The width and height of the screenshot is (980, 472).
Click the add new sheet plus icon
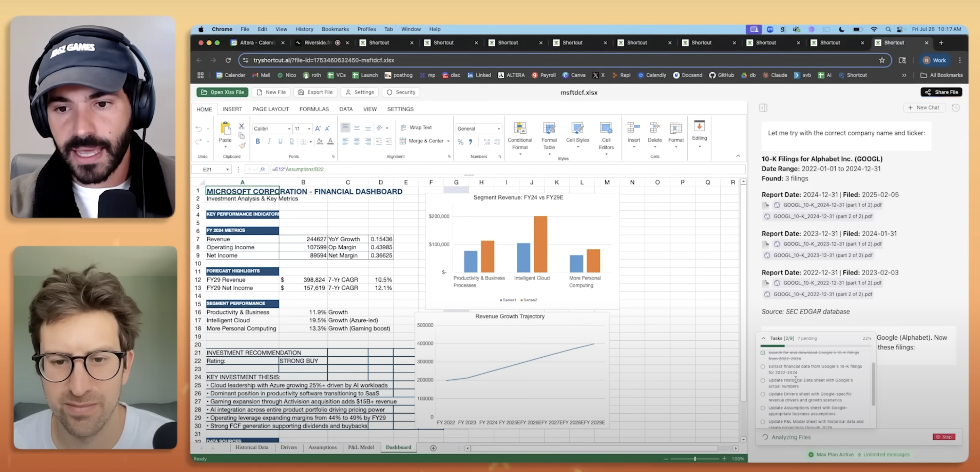pyautogui.click(x=433, y=448)
